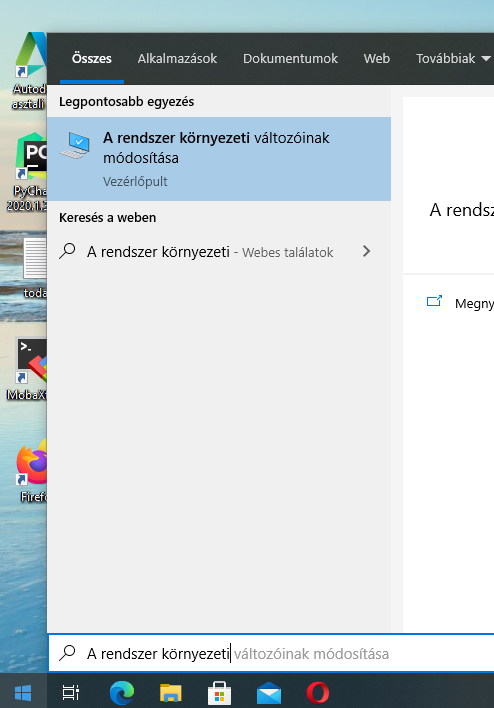Open the best match Vezérlőpult result
Image resolution: width=494 pixels, height=708 pixels.
[x=219, y=159]
